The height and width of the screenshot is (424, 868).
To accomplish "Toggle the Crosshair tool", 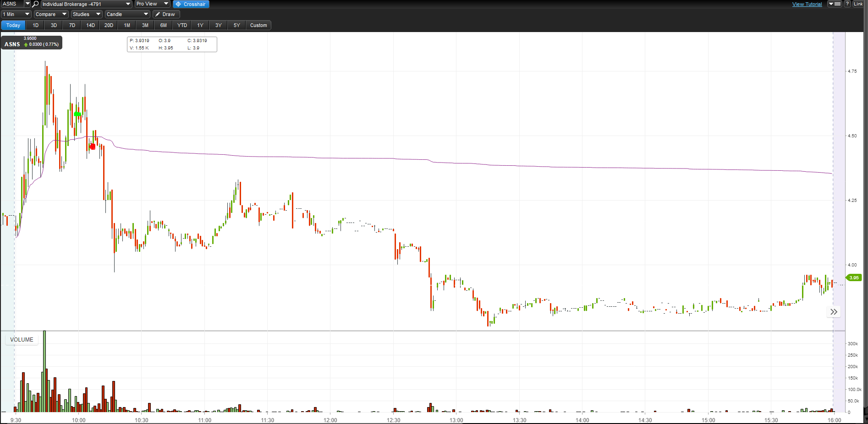I will pos(191,4).
